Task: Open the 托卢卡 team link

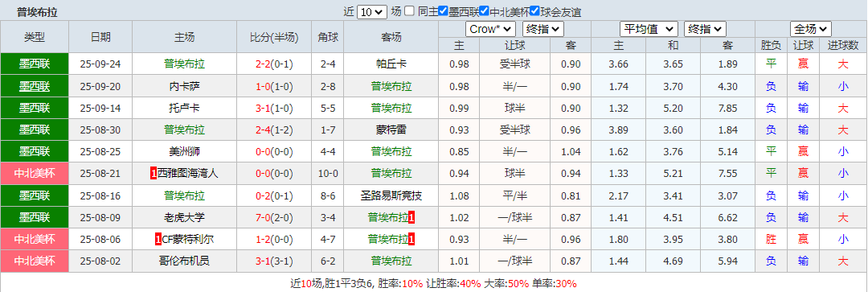Action: coord(185,108)
